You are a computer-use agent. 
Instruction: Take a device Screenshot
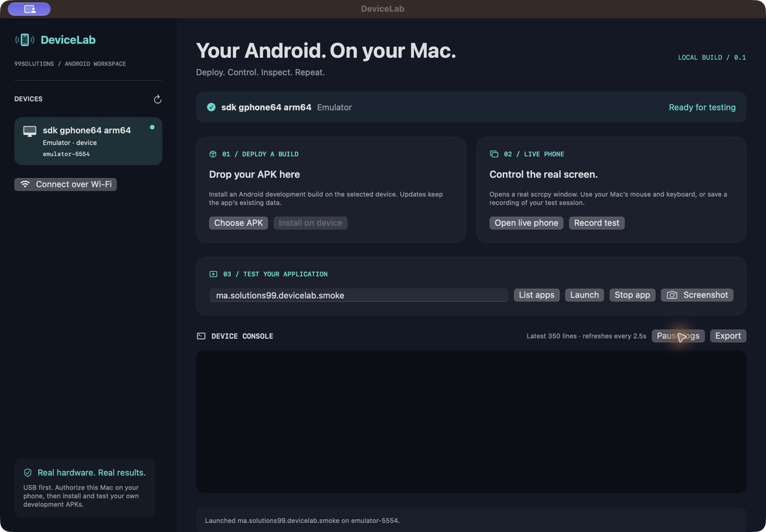point(697,295)
